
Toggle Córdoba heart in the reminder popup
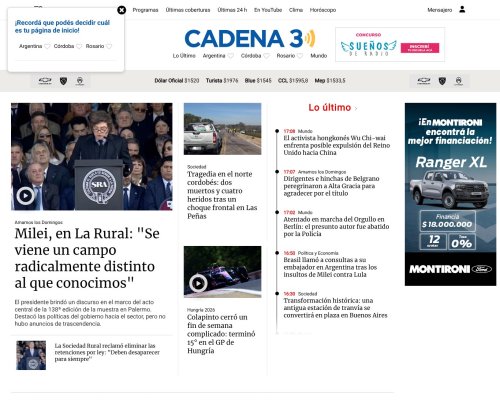[x=79, y=46]
